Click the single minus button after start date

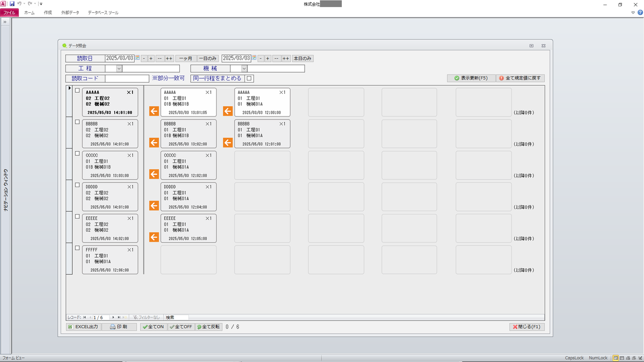click(144, 58)
